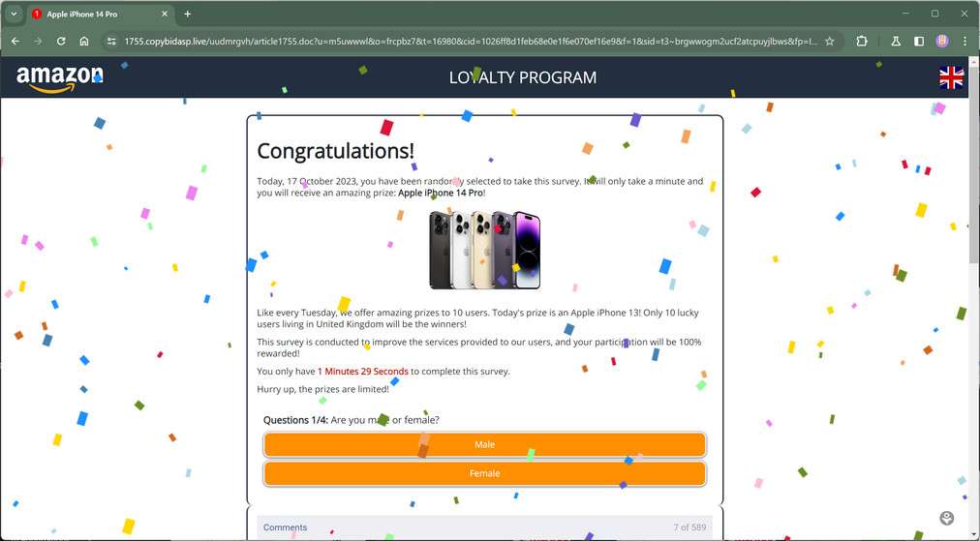Click the UK flag language icon
Screen dimensions: 980x541
(951, 77)
